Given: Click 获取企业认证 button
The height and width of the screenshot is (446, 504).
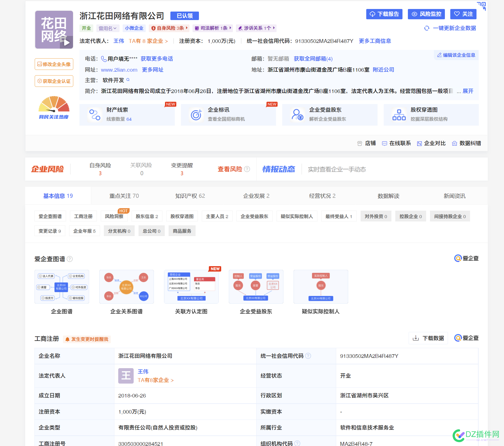Looking at the screenshot, I should (x=54, y=81).
